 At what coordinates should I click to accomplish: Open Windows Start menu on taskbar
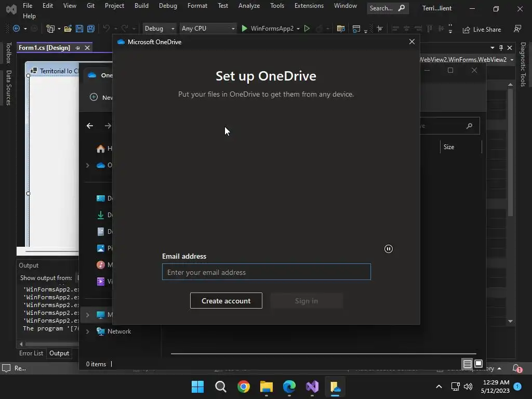[x=197, y=387]
